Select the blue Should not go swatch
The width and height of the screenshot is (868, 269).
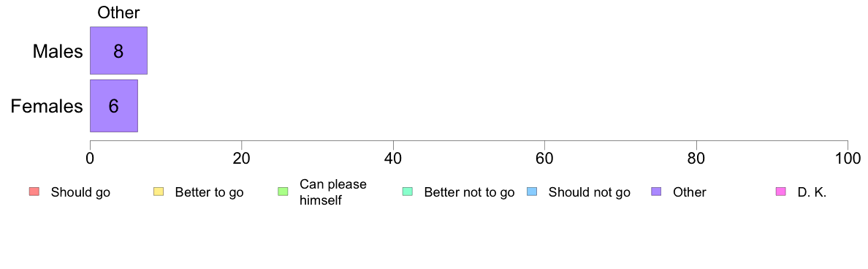click(x=531, y=192)
